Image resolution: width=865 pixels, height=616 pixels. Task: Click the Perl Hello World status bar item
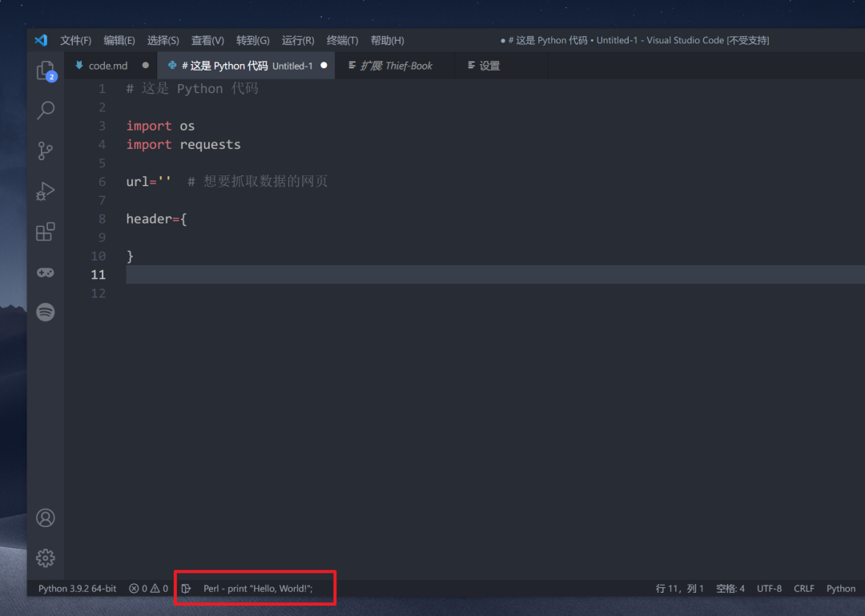(x=254, y=587)
